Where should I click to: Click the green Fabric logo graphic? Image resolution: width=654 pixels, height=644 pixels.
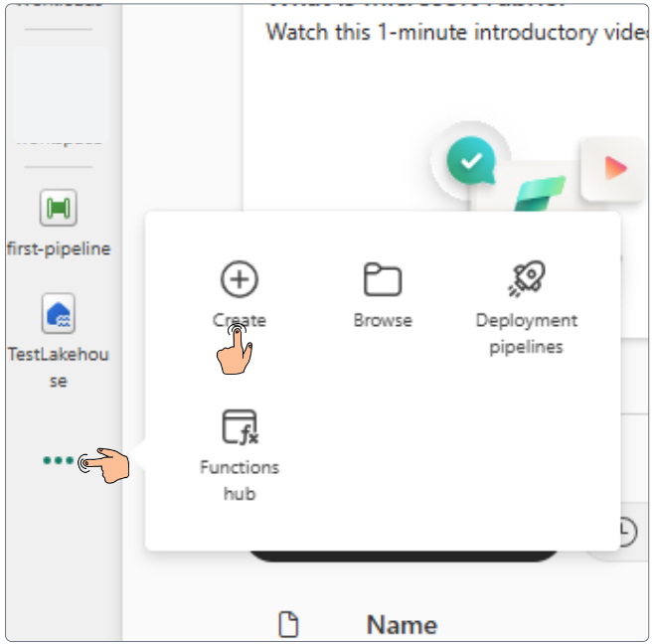[x=540, y=194]
